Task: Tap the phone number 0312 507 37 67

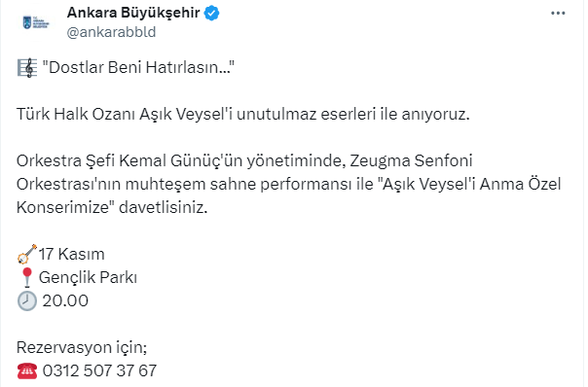Action: click(x=99, y=370)
